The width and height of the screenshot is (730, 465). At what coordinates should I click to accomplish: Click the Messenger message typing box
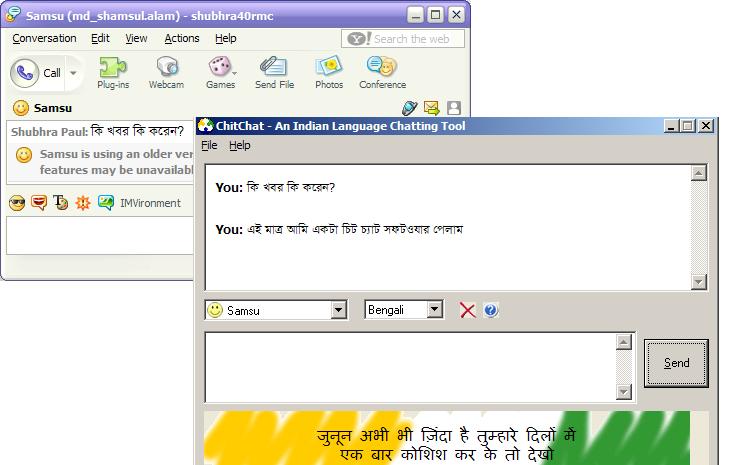coord(100,236)
